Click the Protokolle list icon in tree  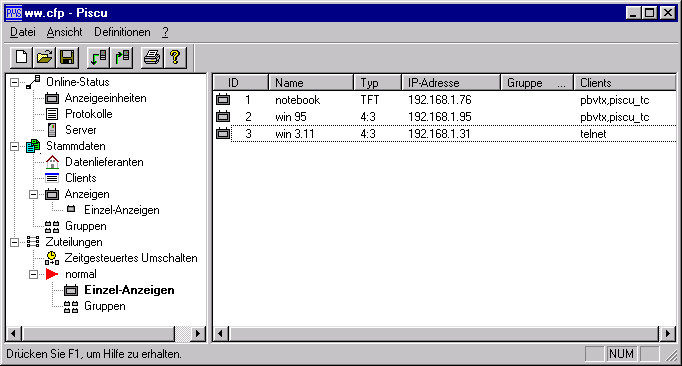52,114
